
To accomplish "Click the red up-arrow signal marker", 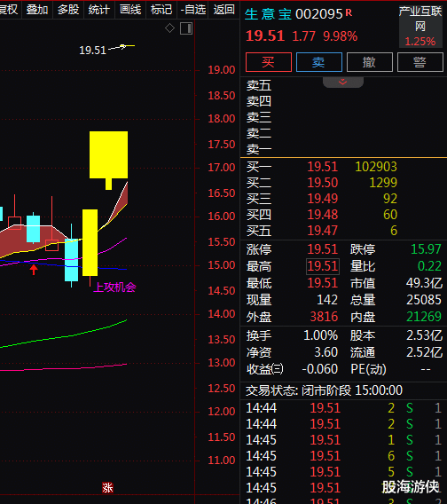I will coord(34,270).
